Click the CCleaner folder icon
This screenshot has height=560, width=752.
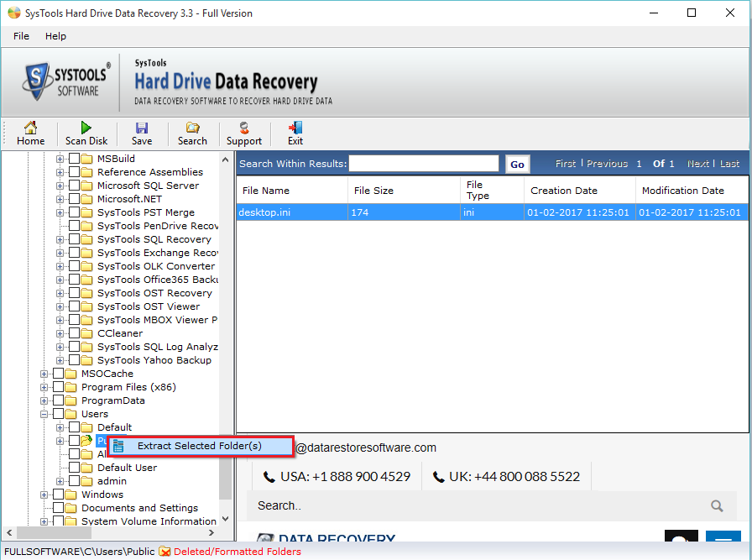86,333
